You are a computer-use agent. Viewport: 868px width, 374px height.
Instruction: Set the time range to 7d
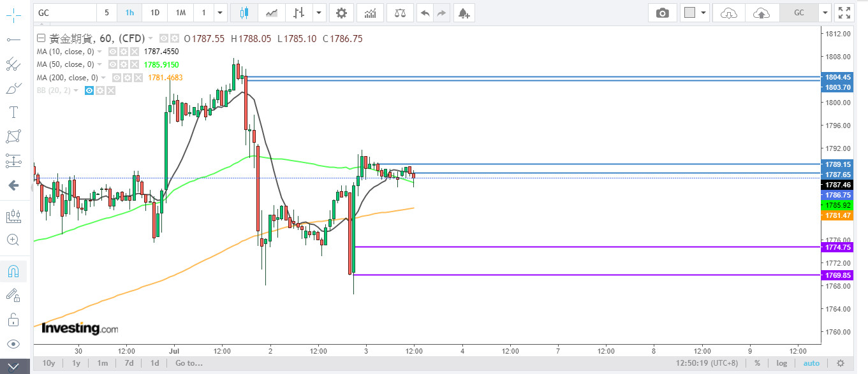pos(129,363)
